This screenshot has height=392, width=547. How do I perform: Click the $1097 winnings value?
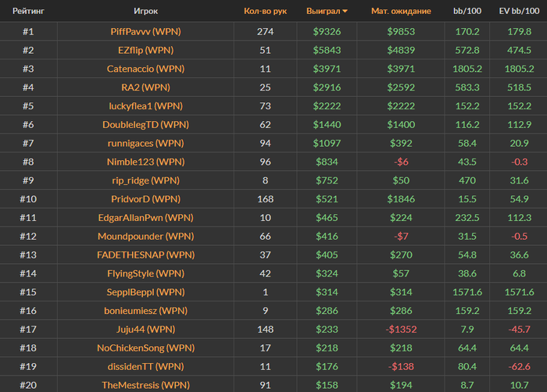[x=327, y=144]
